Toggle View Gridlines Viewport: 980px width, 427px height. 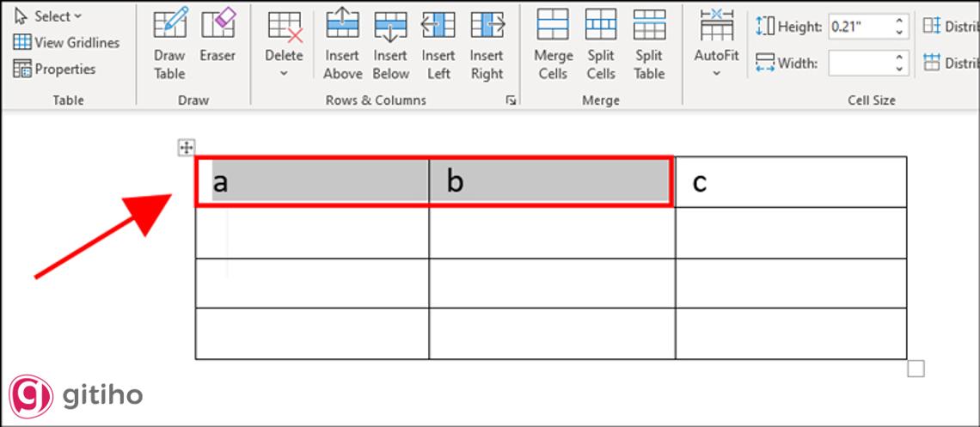[x=66, y=42]
